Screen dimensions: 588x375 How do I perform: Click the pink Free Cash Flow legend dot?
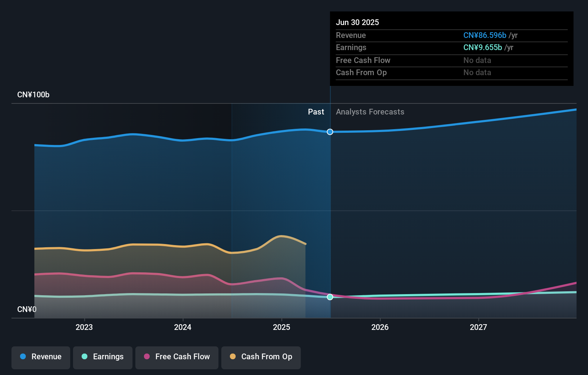point(147,356)
